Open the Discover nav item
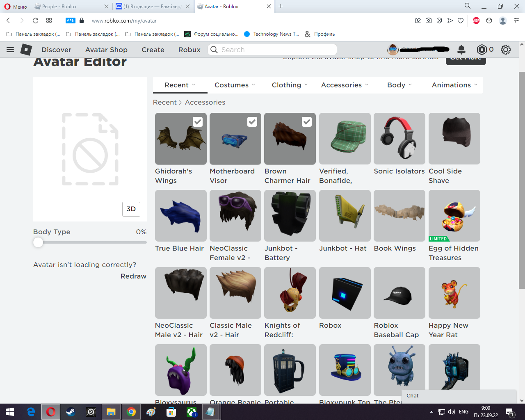The width and height of the screenshot is (525, 420). 56,50
